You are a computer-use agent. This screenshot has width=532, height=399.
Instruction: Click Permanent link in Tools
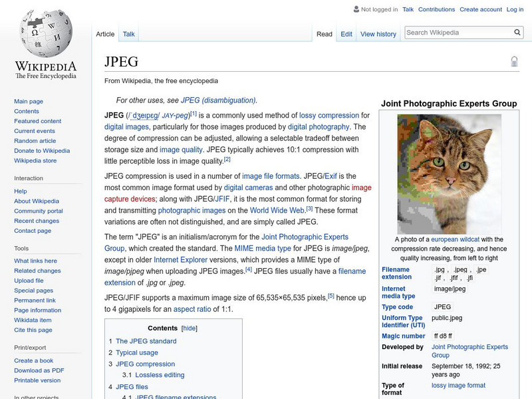pos(35,300)
